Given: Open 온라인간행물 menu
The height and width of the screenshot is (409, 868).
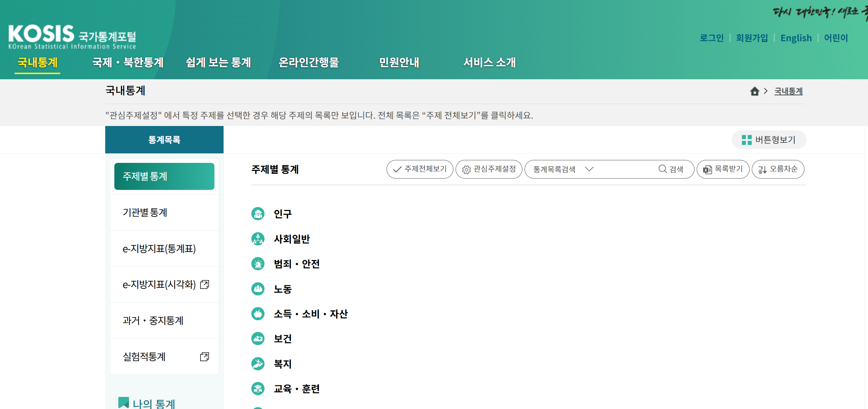Looking at the screenshot, I should [309, 62].
